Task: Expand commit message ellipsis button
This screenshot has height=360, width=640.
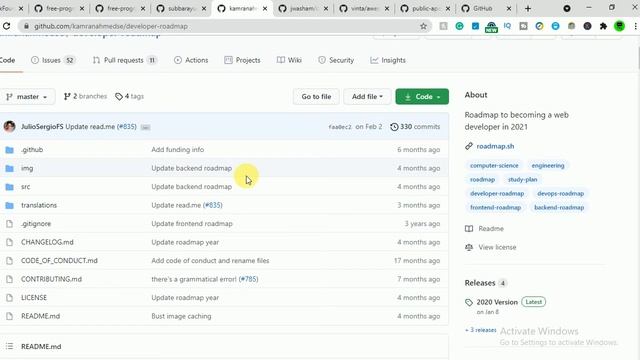Action: (x=145, y=127)
